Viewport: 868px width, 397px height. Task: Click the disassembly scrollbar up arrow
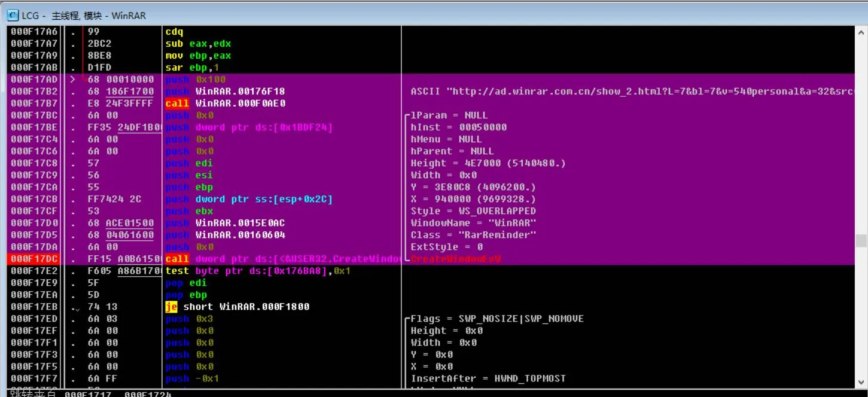click(x=861, y=32)
